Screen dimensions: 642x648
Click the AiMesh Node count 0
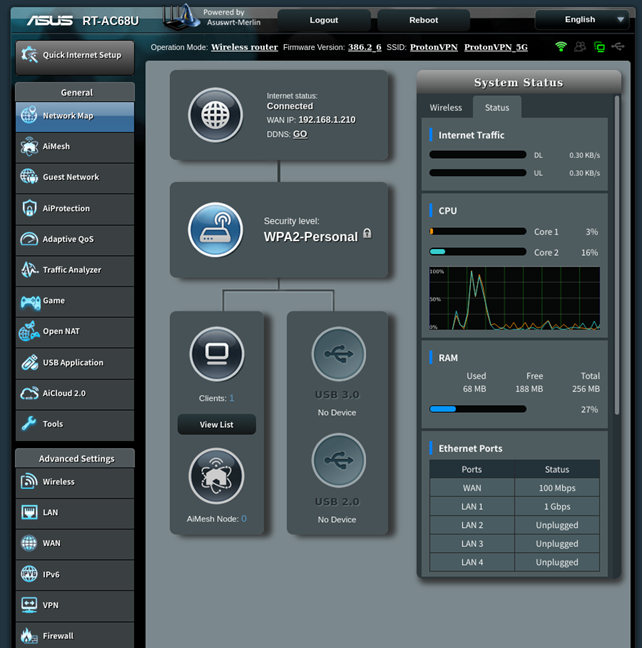tap(244, 519)
